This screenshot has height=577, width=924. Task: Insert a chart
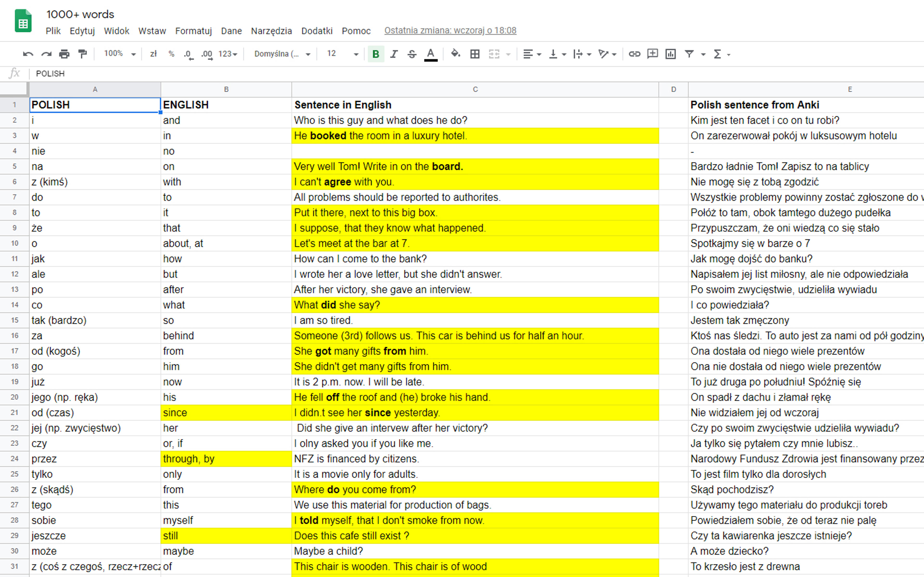[x=670, y=54]
